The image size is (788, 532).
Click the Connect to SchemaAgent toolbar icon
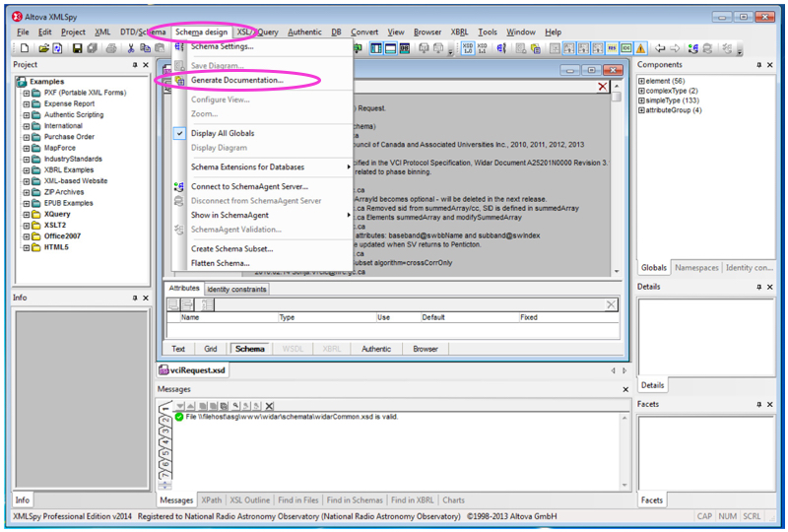[693, 48]
